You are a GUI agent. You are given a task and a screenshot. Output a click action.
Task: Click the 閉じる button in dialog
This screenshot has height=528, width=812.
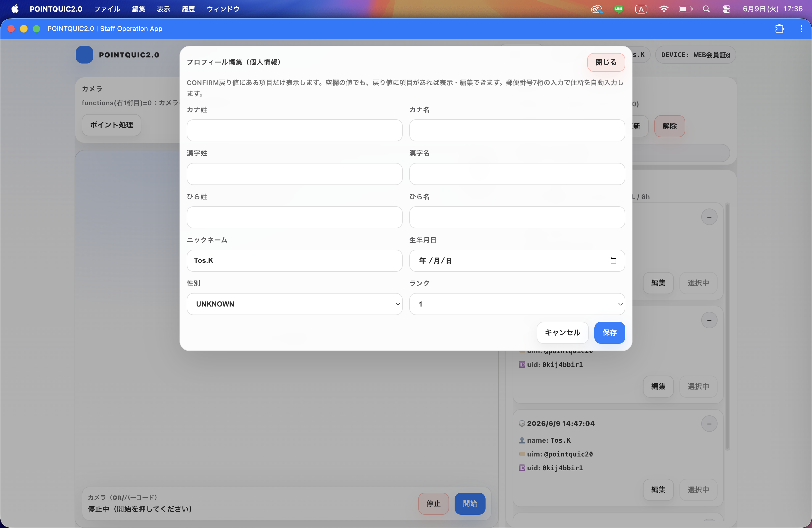(606, 62)
